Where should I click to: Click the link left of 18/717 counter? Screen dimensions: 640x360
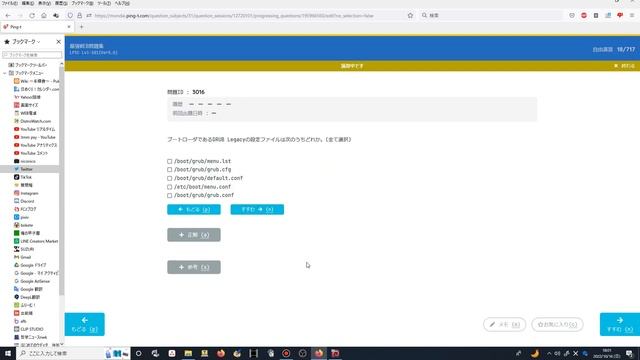click(x=602, y=49)
